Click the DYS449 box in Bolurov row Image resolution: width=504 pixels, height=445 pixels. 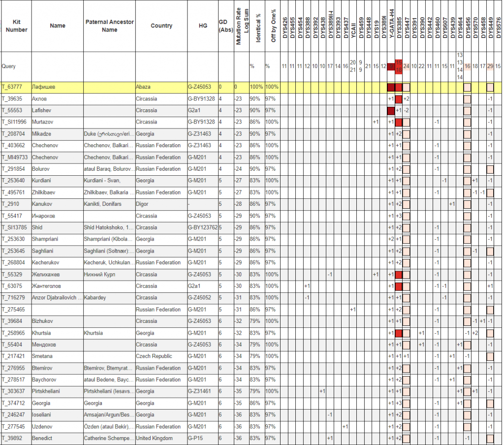(490, 169)
